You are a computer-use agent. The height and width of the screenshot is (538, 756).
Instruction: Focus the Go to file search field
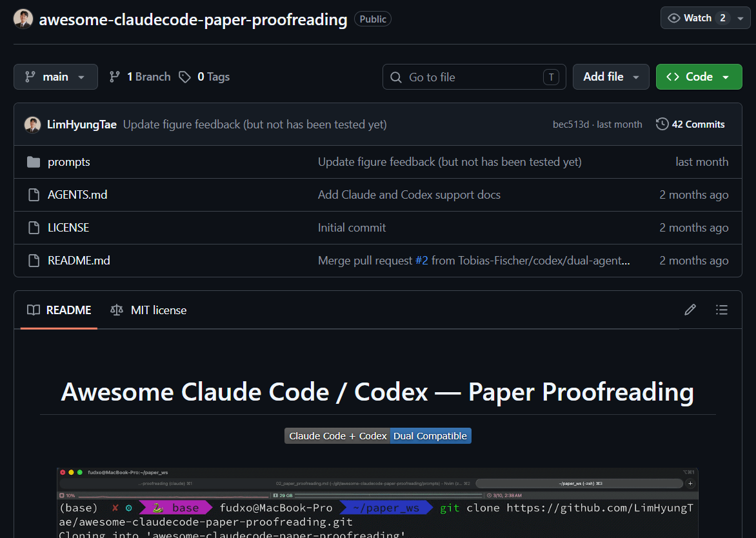click(x=474, y=77)
